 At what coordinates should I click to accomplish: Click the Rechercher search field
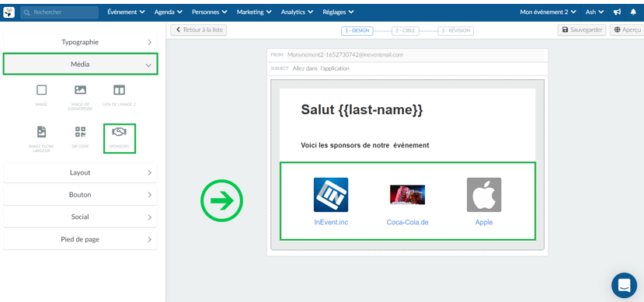[x=60, y=12]
